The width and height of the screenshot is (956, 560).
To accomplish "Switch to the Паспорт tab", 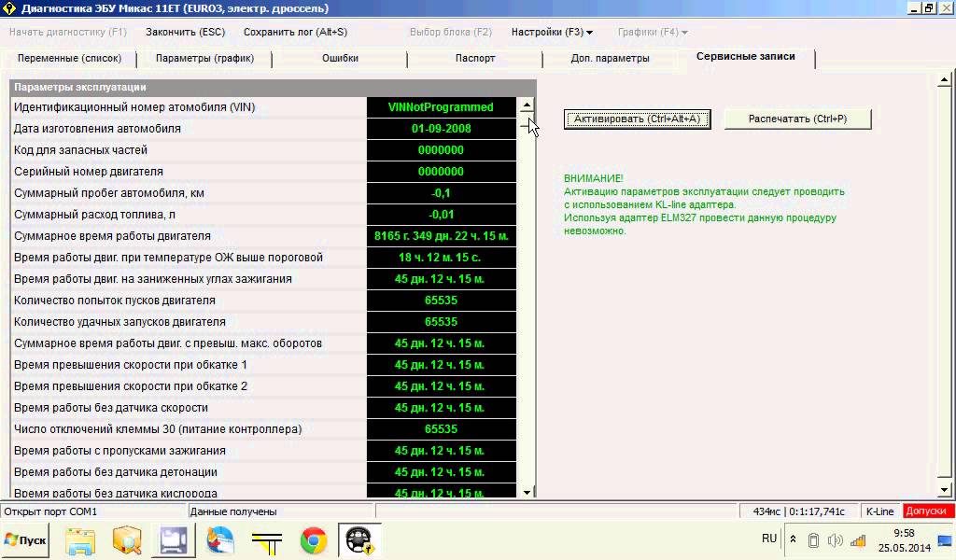I will coord(475,58).
